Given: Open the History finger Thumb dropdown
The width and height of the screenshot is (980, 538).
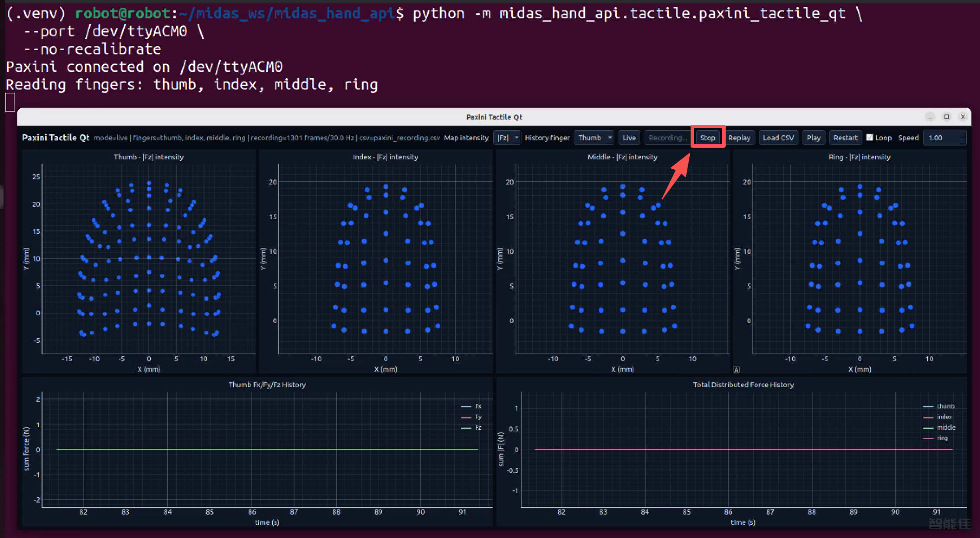Looking at the screenshot, I should (594, 138).
